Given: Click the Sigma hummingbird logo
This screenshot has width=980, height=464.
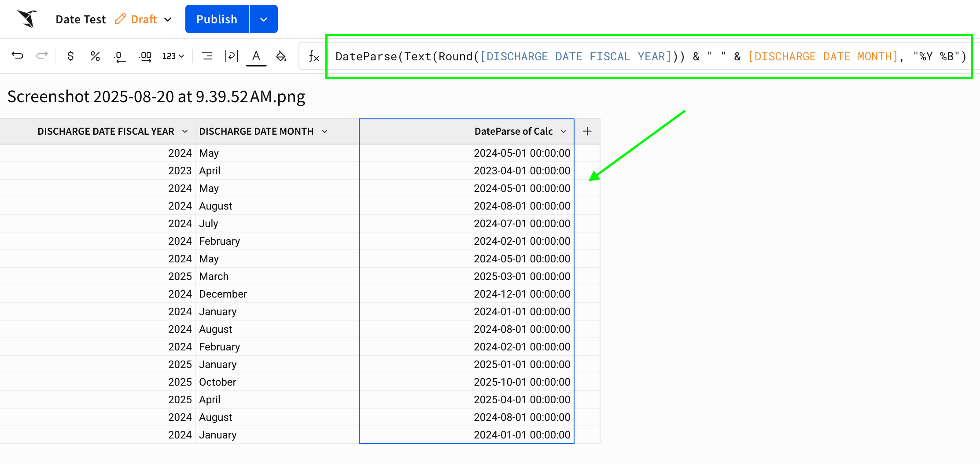Looking at the screenshot, I should pos(26,18).
